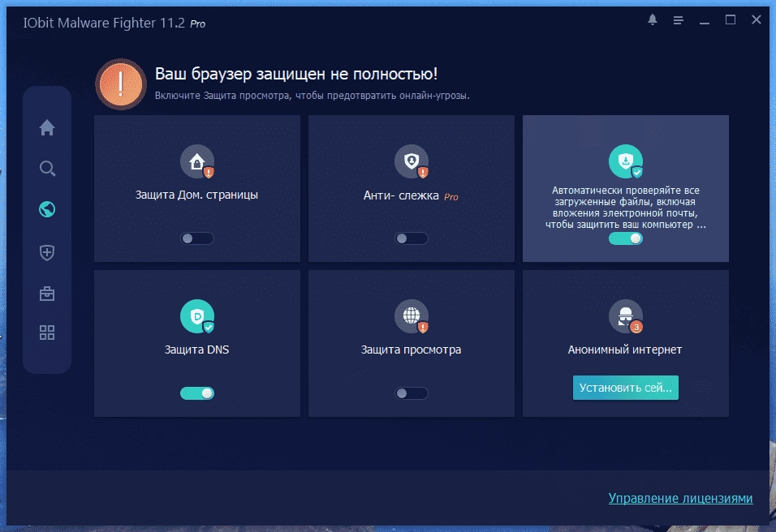776x532 pixels.
Task: Open the Scan magnifier section
Action: (47, 169)
